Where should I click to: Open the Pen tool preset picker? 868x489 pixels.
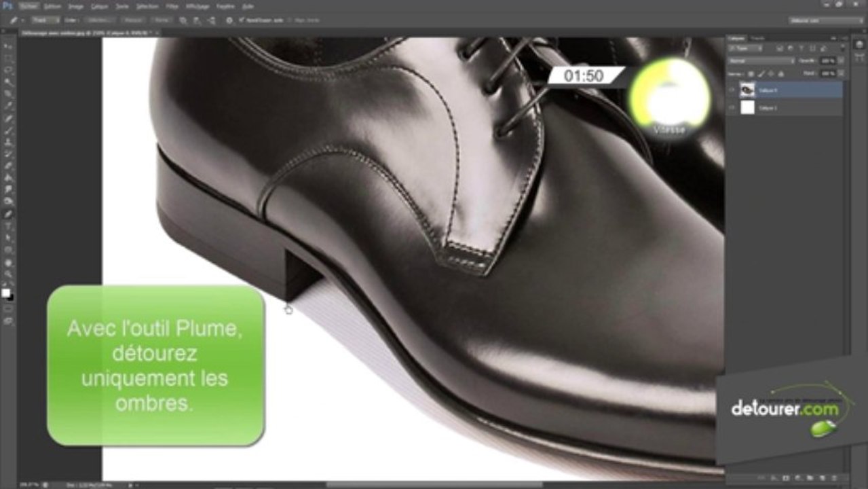[x=22, y=20]
